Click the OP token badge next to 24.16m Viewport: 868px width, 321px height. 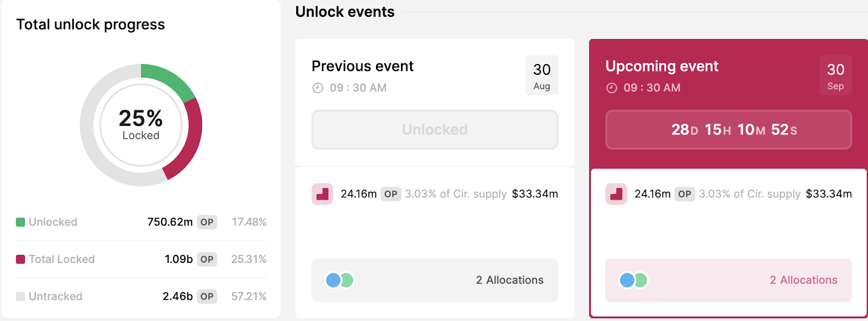click(390, 194)
